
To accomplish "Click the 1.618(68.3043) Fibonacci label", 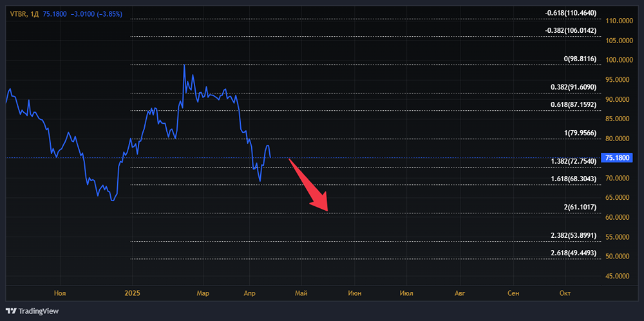I will pyautogui.click(x=573, y=179).
